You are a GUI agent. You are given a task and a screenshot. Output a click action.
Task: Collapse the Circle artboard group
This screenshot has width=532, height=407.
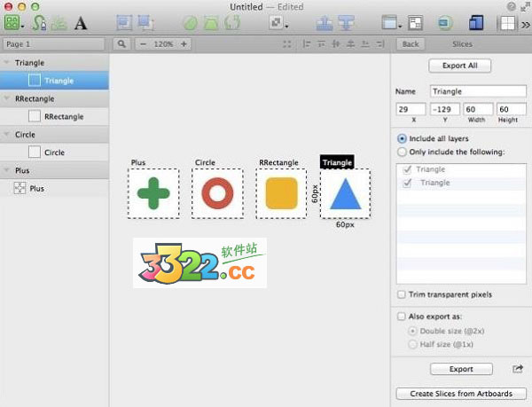point(8,135)
